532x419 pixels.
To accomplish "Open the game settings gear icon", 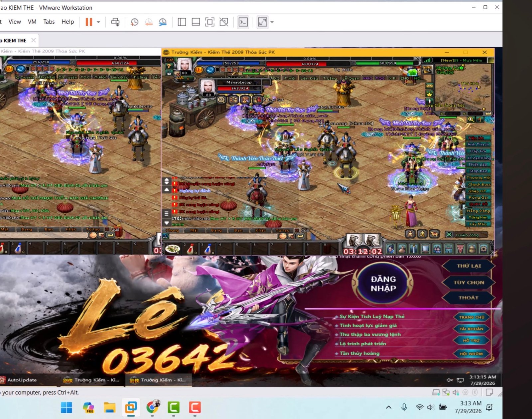I will click(484, 249).
